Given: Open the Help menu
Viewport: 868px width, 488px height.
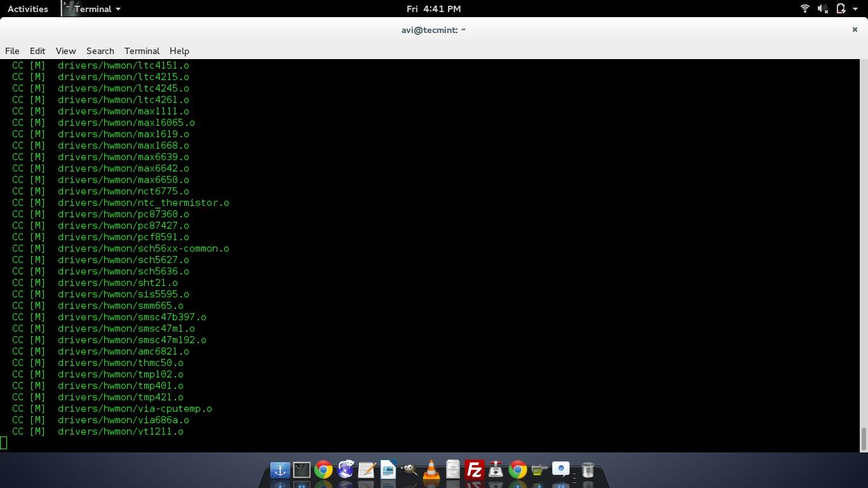Looking at the screenshot, I should tap(179, 51).
